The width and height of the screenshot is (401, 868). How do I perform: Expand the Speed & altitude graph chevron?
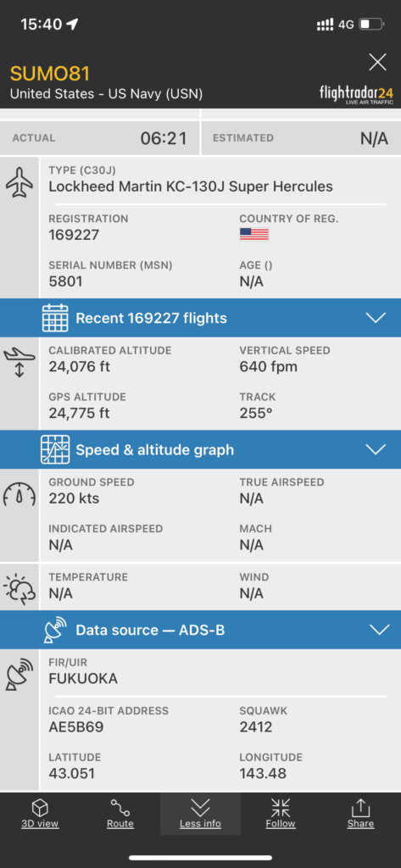click(376, 449)
